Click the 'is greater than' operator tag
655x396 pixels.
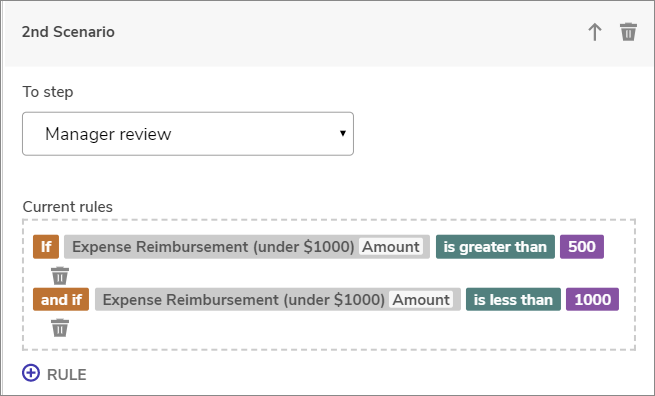pos(495,247)
